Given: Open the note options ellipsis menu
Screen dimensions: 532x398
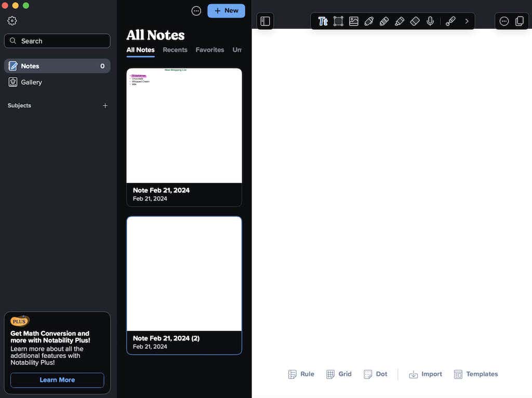Looking at the screenshot, I should [503, 21].
